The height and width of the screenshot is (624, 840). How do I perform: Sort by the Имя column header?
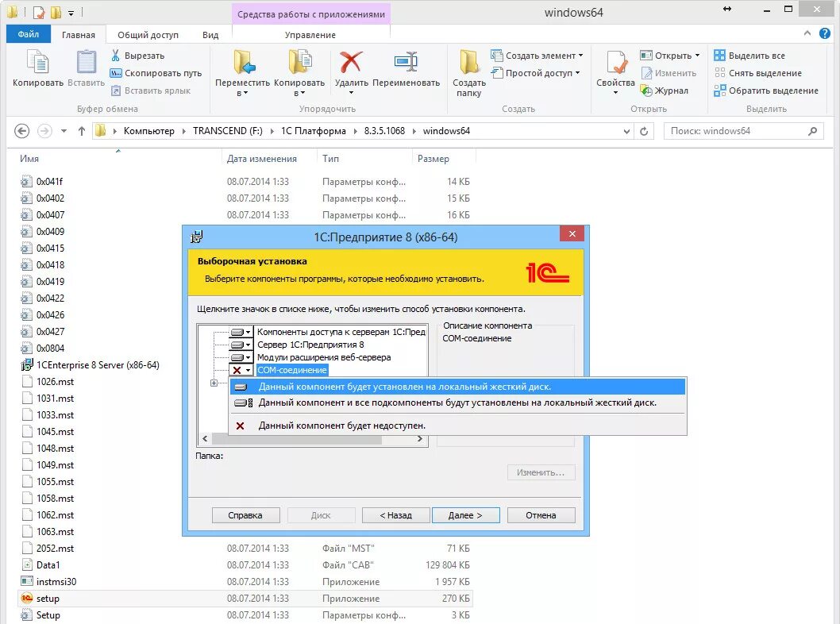[29, 159]
